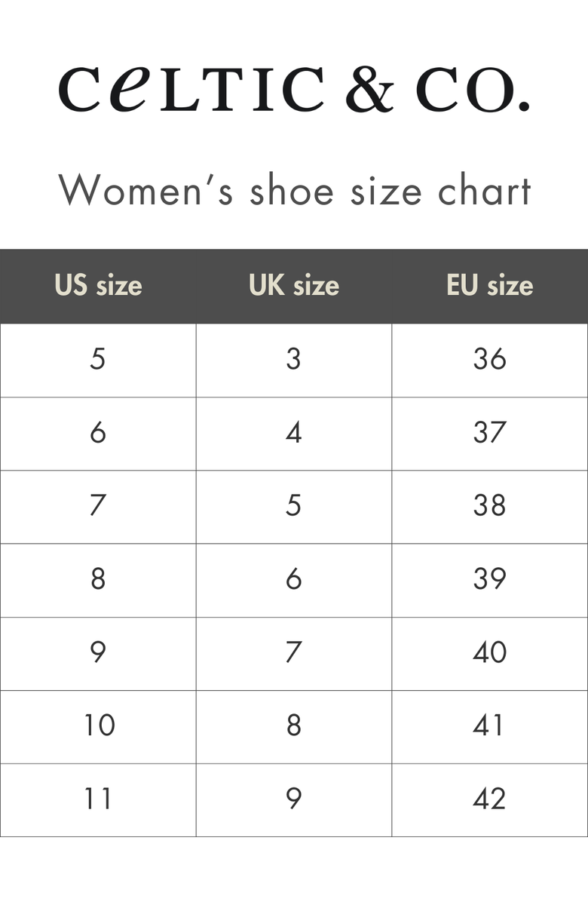
Task: Click EU size 38 cell
Action: click(490, 506)
